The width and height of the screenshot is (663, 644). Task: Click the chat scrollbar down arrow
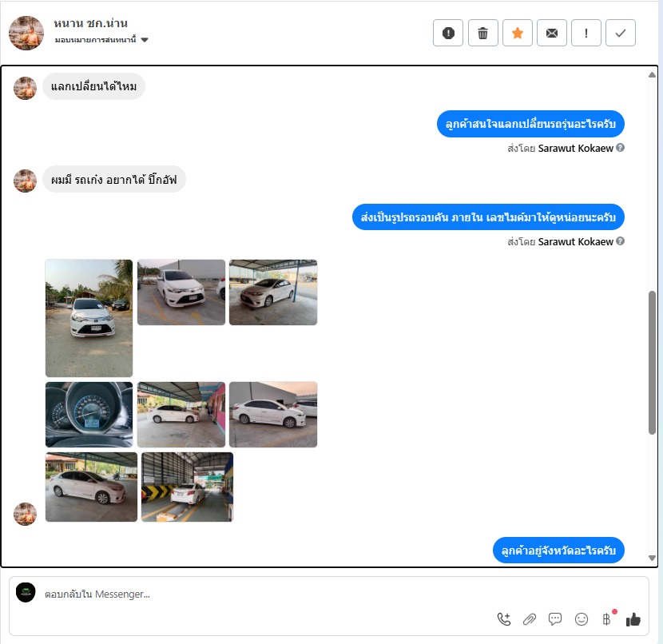point(652,559)
